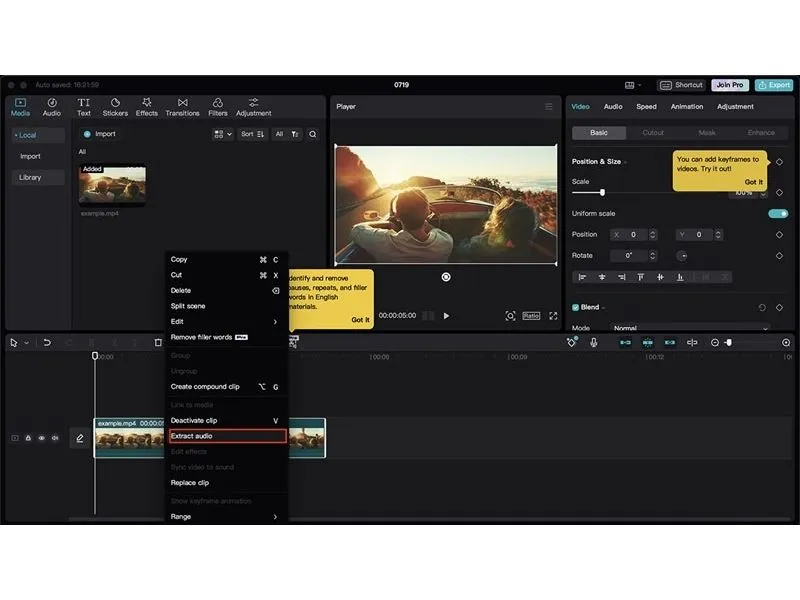
Task: Open the Transitions tab
Action: coord(182,107)
